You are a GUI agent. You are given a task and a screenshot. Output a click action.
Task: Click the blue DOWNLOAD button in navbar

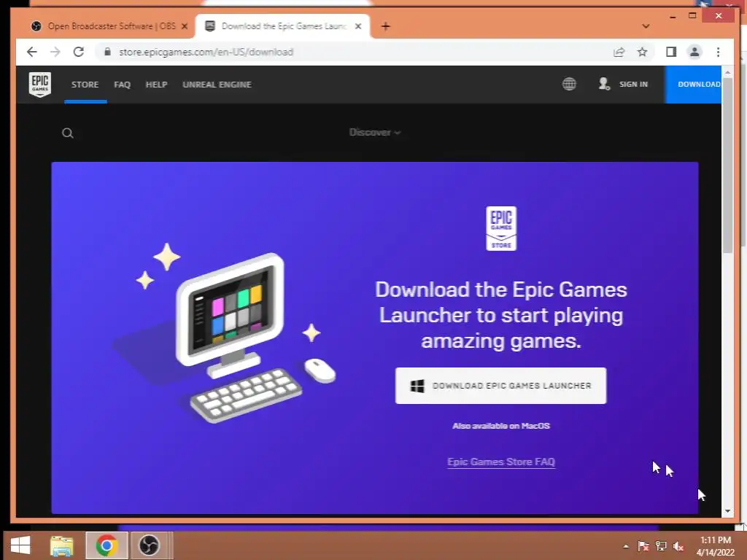click(693, 85)
